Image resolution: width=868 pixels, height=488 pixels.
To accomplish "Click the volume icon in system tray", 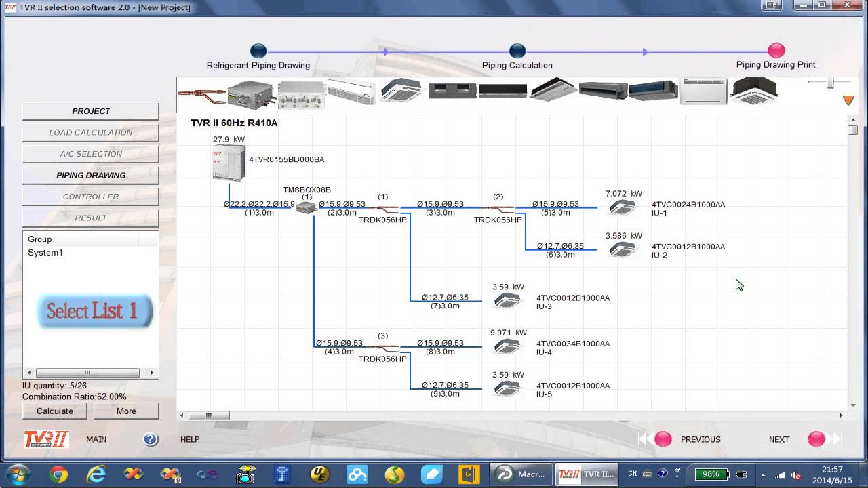I will click(796, 474).
